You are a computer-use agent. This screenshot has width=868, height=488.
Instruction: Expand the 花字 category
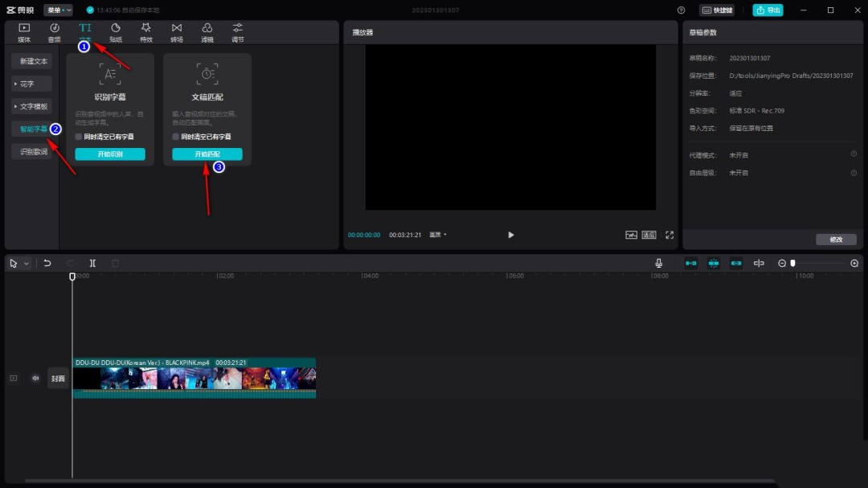tap(32, 84)
